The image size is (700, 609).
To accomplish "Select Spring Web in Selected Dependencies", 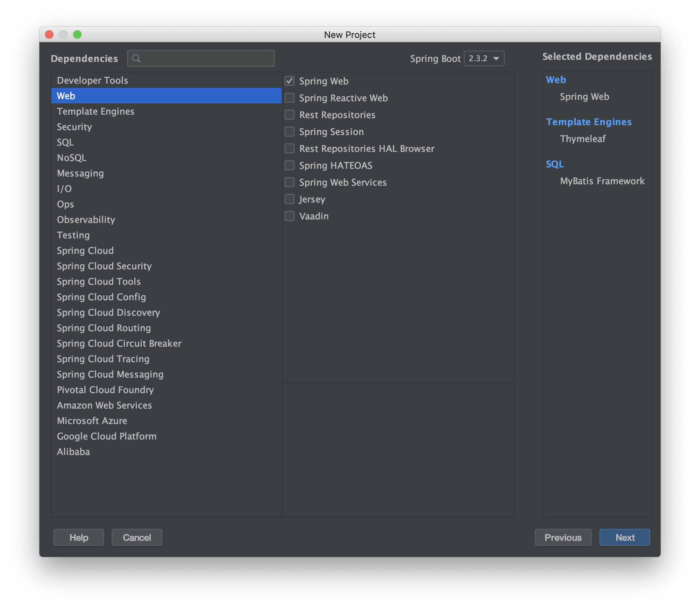I will (x=584, y=97).
